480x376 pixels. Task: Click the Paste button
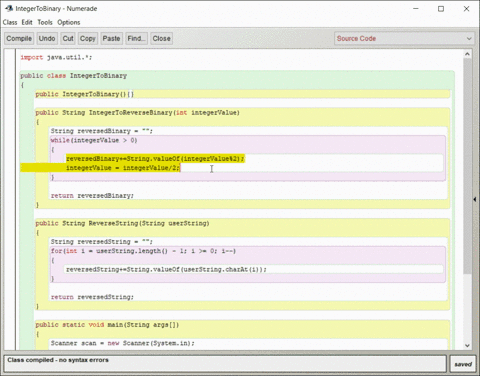pyautogui.click(x=111, y=38)
